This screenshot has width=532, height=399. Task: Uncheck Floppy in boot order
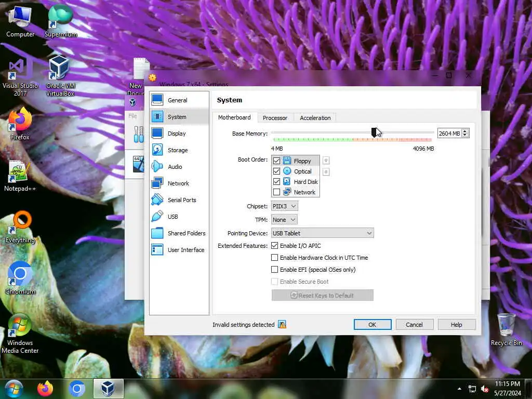click(276, 161)
